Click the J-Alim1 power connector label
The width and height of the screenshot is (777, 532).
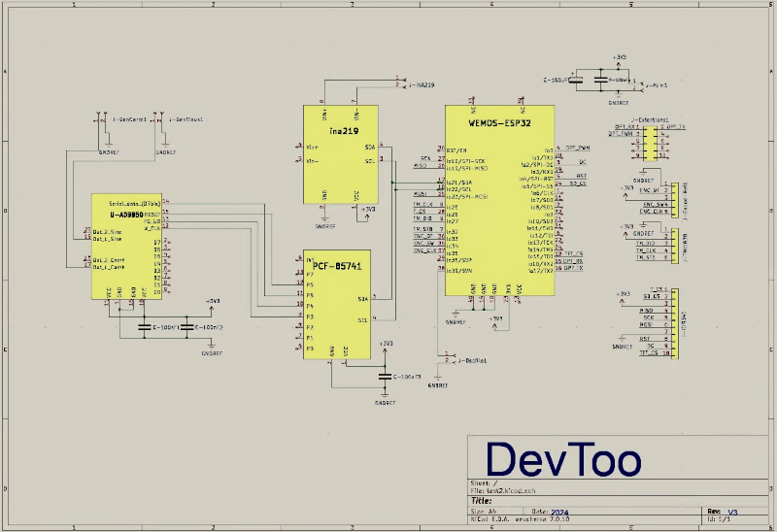658,85
